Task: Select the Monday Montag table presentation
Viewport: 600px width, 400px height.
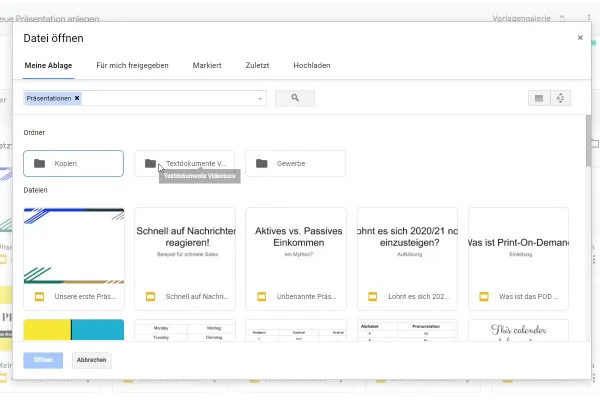Action: [x=185, y=330]
